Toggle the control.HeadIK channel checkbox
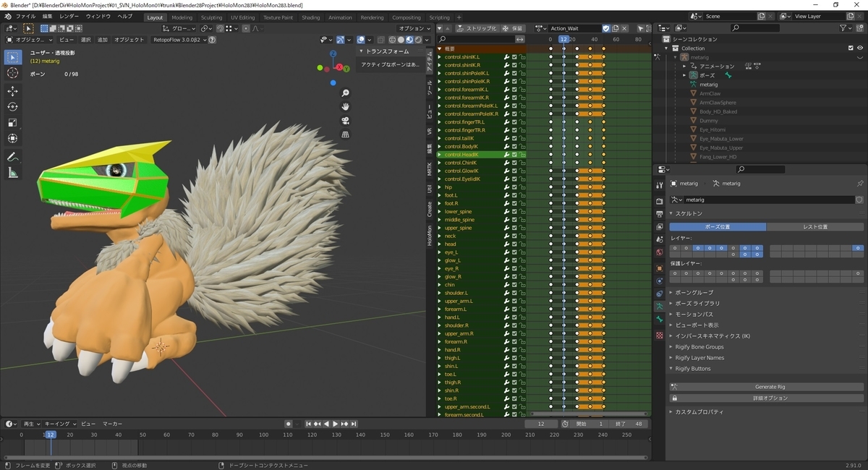Viewport: 868px width, 470px height. [514, 155]
